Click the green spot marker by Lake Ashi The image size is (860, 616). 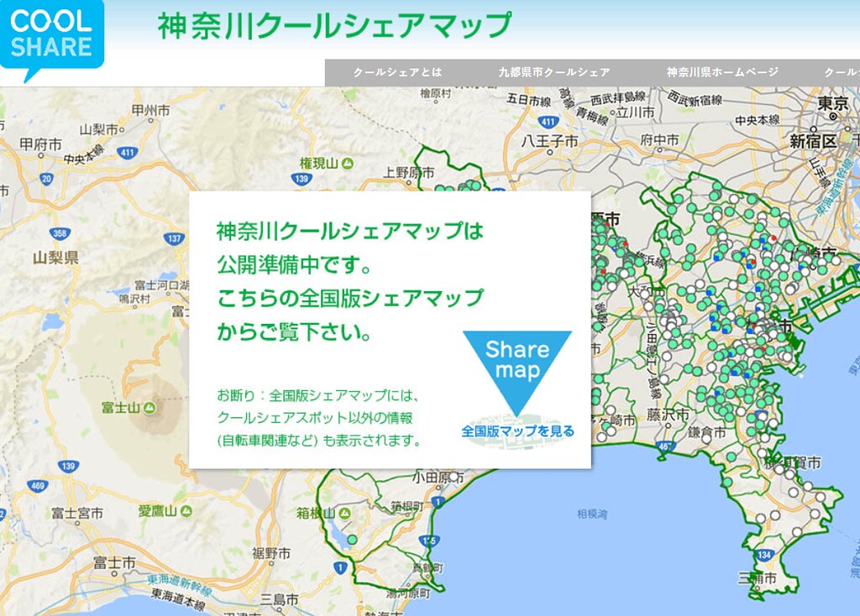352,540
